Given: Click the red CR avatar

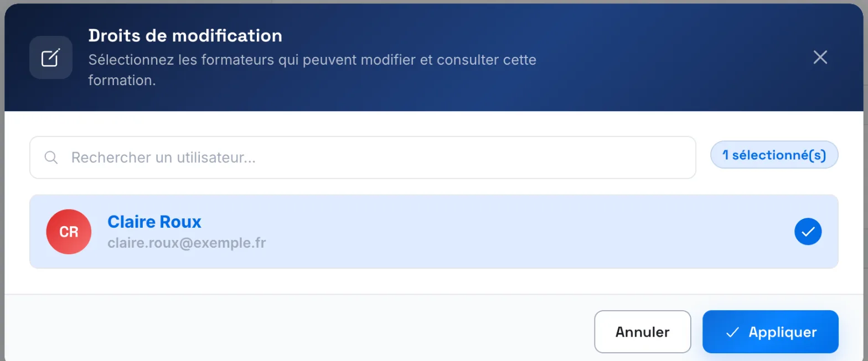Looking at the screenshot, I should (69, 232).
